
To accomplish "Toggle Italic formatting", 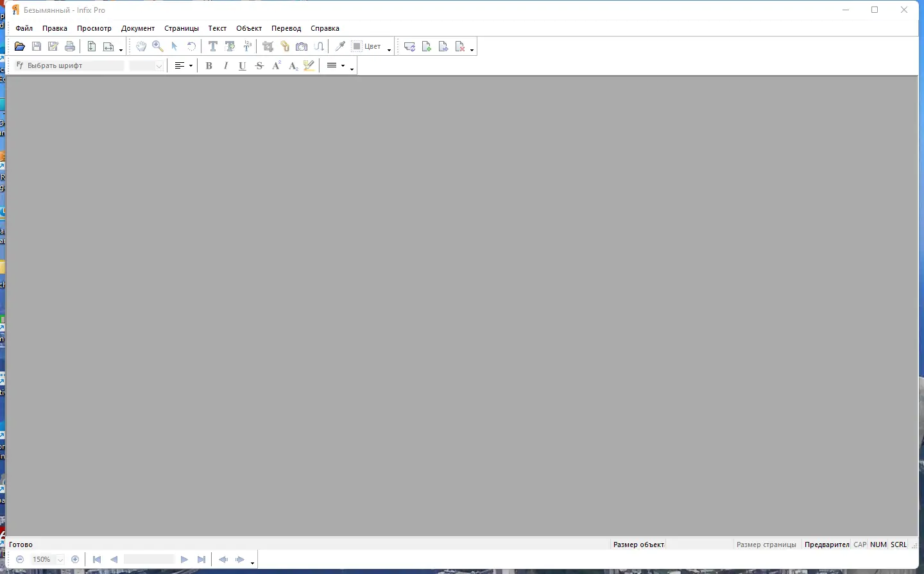I will click(226, 66).
